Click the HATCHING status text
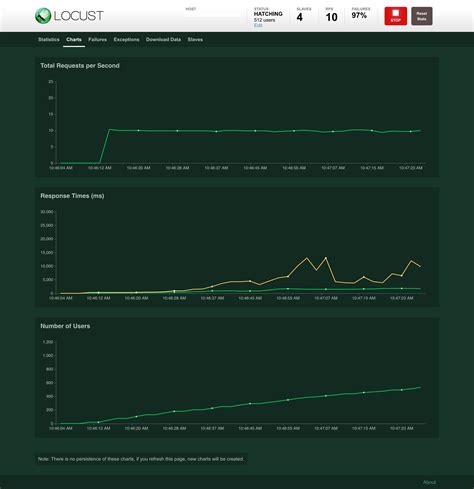474x489 pixels. pos(268,14)
